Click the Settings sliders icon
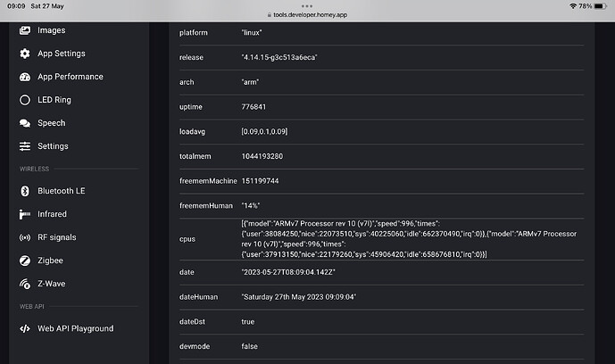The width and height of the screenshot is (615, 364). [25, 146]
